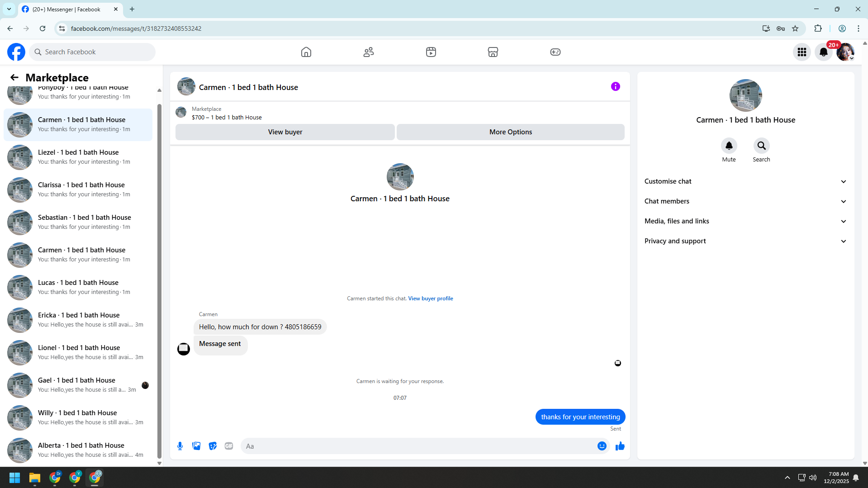The image size is (868, 488).
Task: Open the purple conversation information icon
Action: click(616, 86)
